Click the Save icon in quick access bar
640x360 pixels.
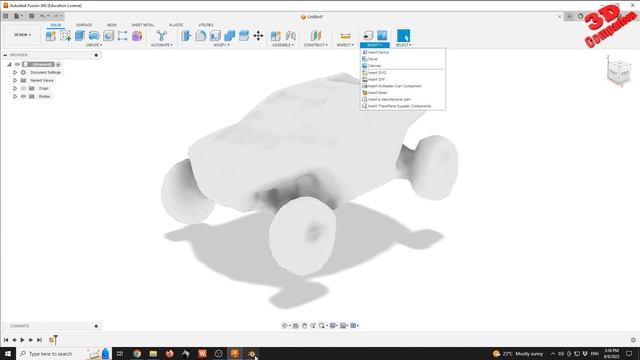point(31,16)
